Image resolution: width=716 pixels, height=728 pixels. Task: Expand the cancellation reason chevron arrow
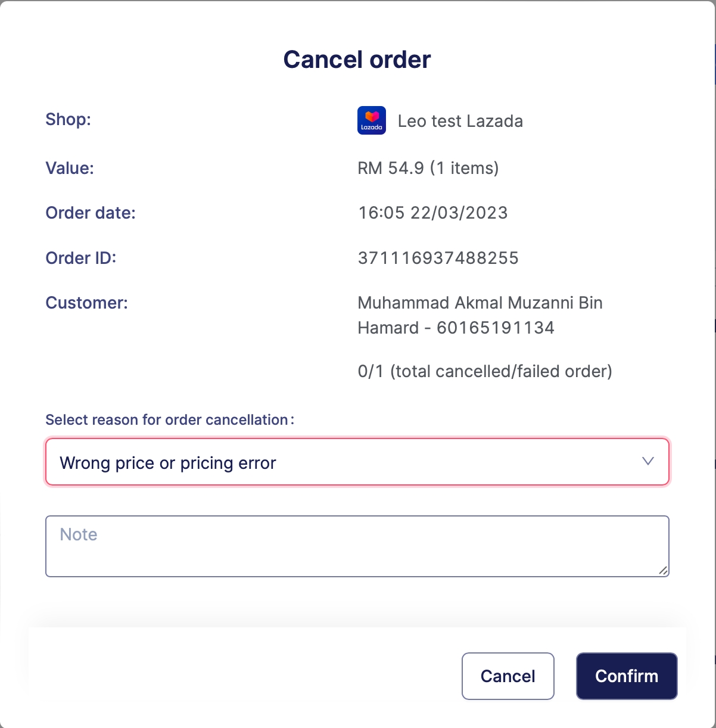[648, 462]
